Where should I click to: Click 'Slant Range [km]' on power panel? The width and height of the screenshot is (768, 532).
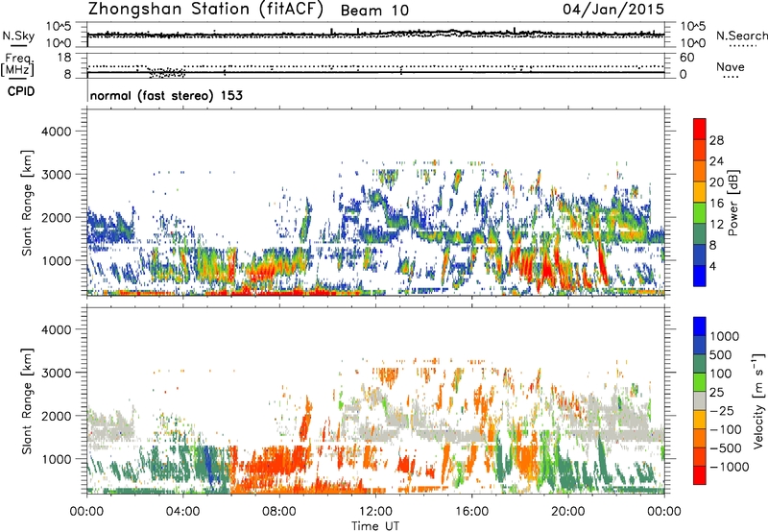click(27, 203)
